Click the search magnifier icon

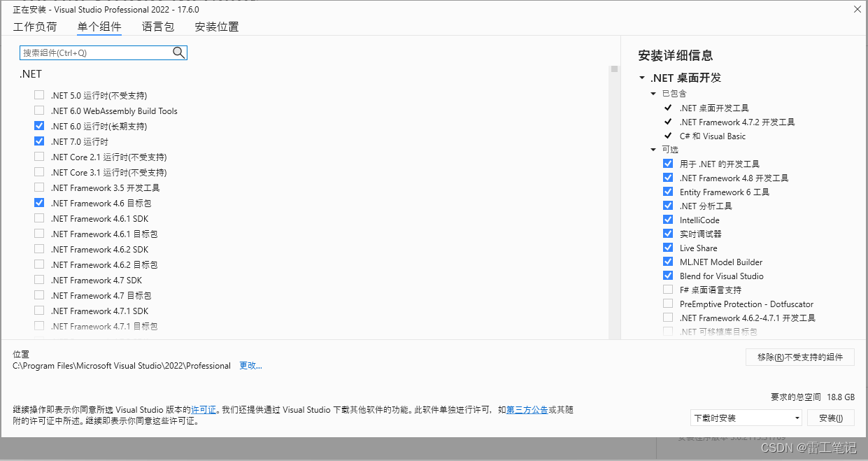(178, 52)
